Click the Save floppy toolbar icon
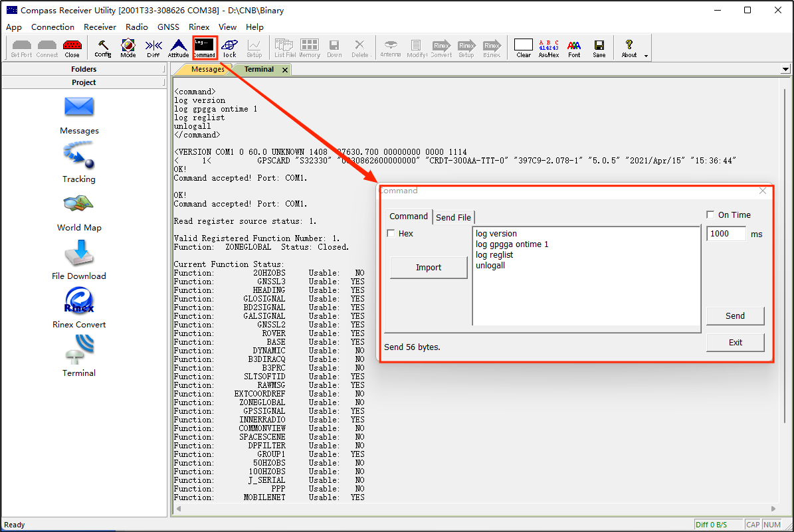794x532 pixels. tap(599, 48)
